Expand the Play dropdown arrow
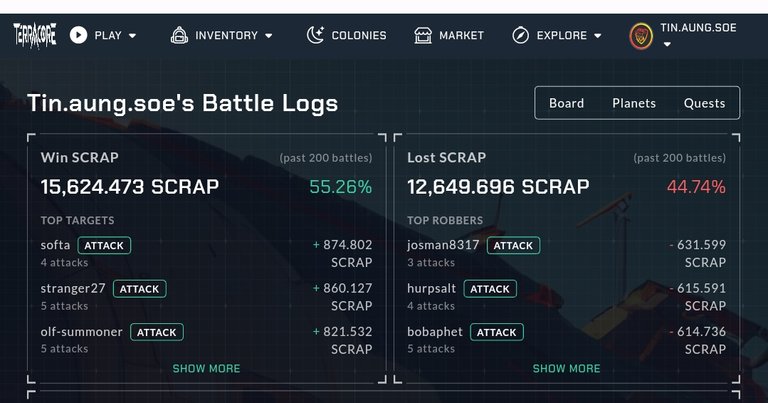This screenshot has width=768, height=403. coord(132,36)
